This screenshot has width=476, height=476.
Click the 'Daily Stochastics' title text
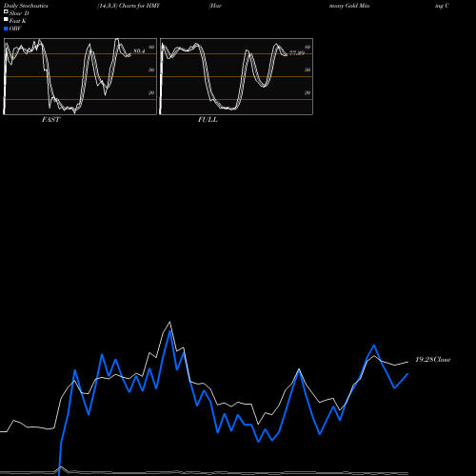pos(26,6)
